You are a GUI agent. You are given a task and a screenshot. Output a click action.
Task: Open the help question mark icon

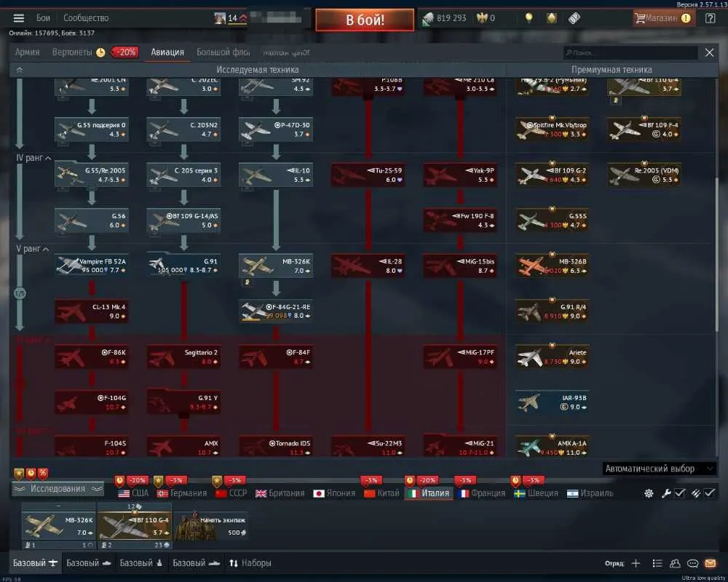710,18
